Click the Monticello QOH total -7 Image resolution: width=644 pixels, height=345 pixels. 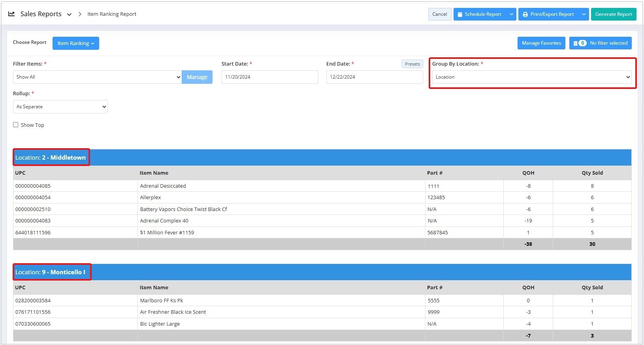528,336
